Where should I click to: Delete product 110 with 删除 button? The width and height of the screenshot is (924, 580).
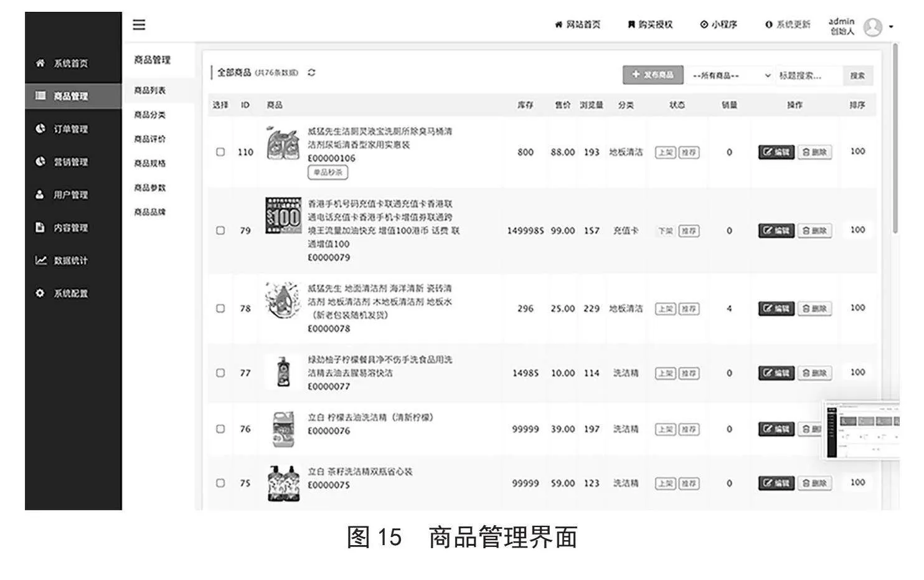click(x=815, y=152)
